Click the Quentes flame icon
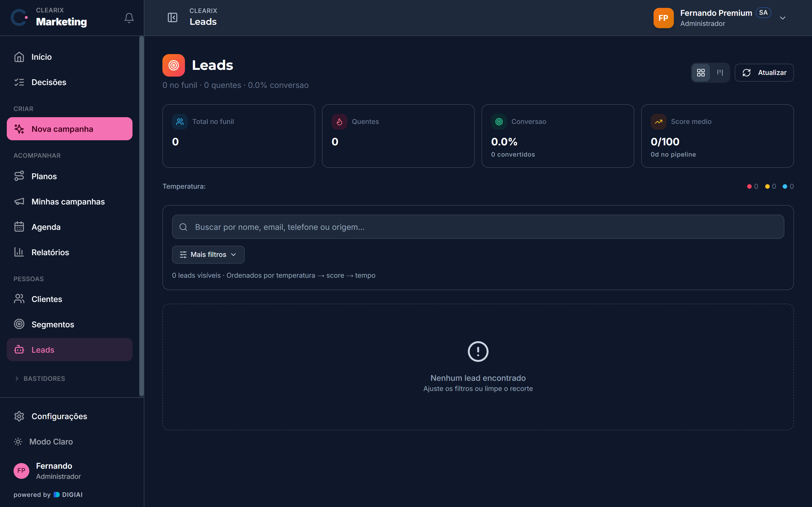 pyautogui.click(x=339, y=122)
